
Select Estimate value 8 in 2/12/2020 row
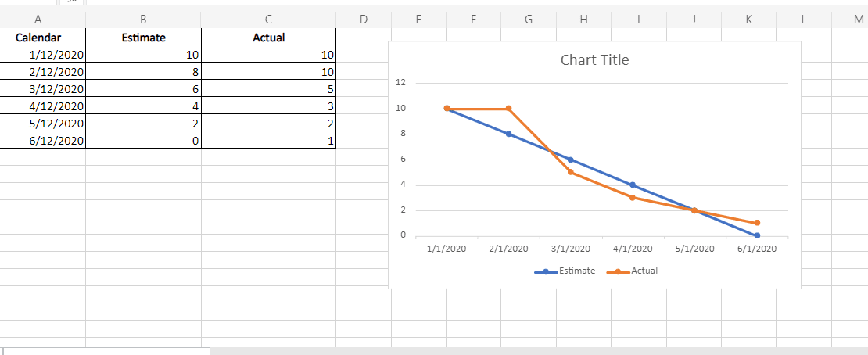(143, 71)
